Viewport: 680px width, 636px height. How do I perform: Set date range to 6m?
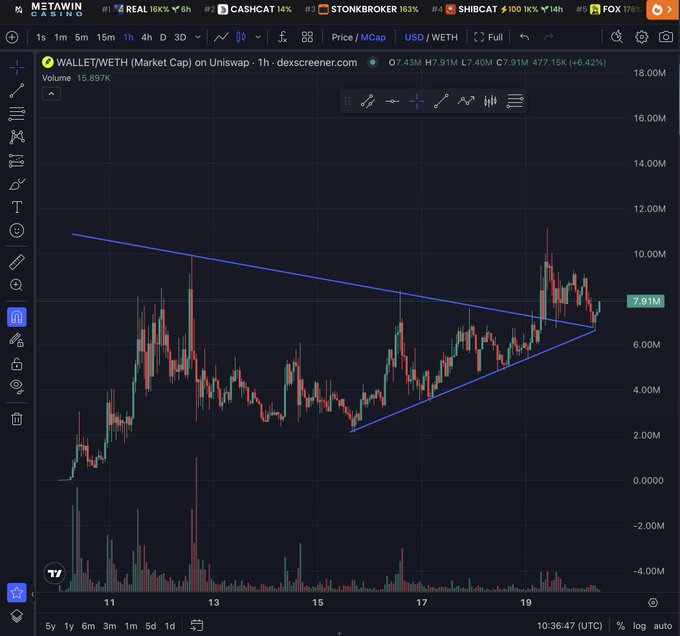click(88, 626)
